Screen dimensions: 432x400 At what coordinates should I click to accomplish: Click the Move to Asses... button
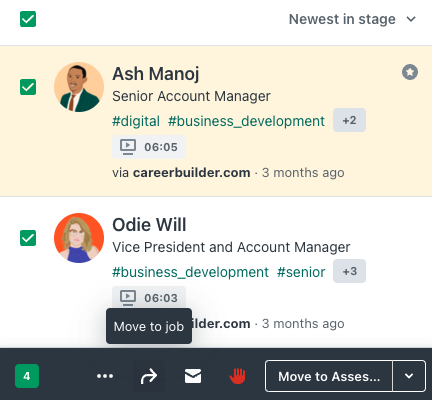[329, 376]
